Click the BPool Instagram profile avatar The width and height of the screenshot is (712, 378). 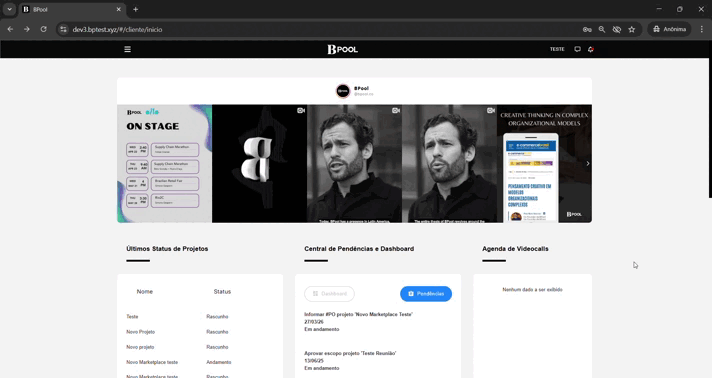[343, 91]
